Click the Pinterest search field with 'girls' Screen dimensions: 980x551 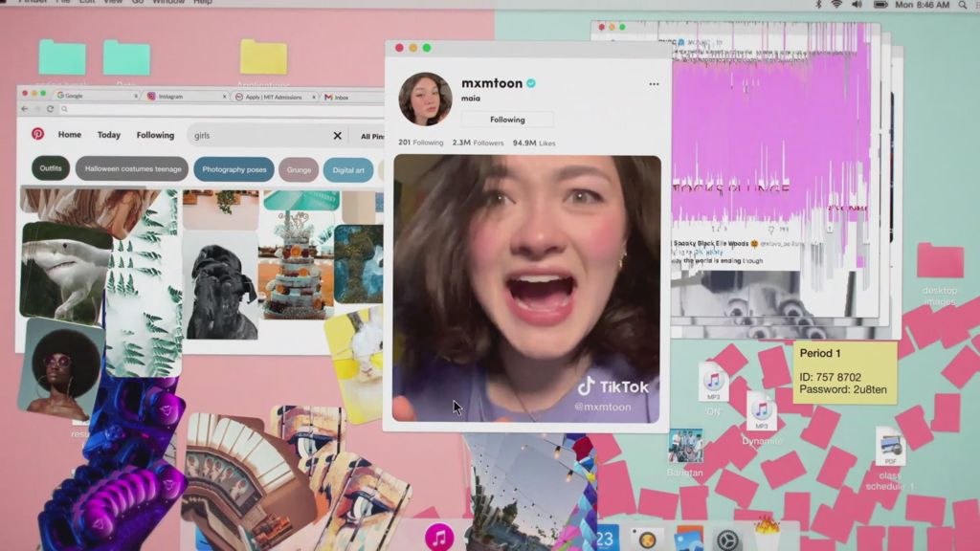click(268, 136)
